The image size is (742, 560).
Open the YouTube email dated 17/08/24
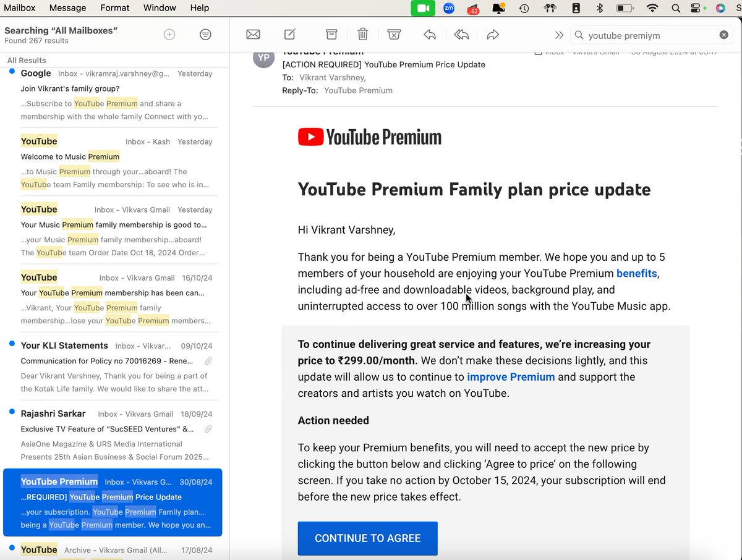(114, 549)
